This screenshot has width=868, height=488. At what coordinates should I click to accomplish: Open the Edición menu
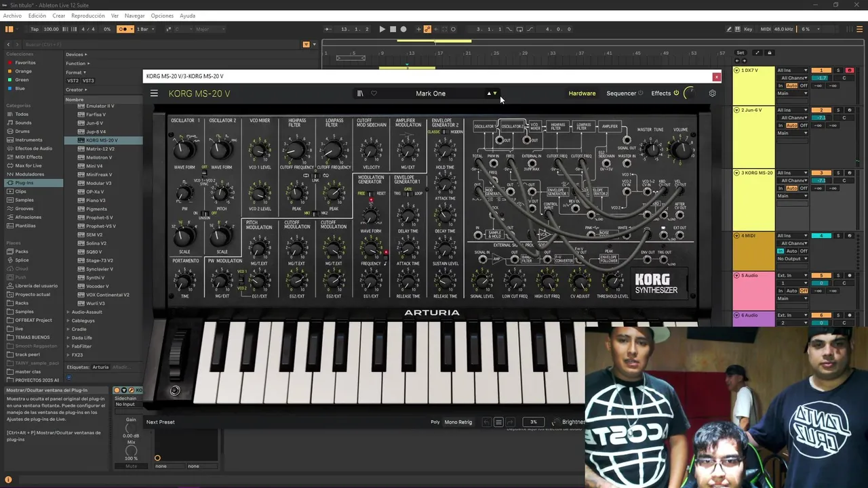click(x=37, y=16)
